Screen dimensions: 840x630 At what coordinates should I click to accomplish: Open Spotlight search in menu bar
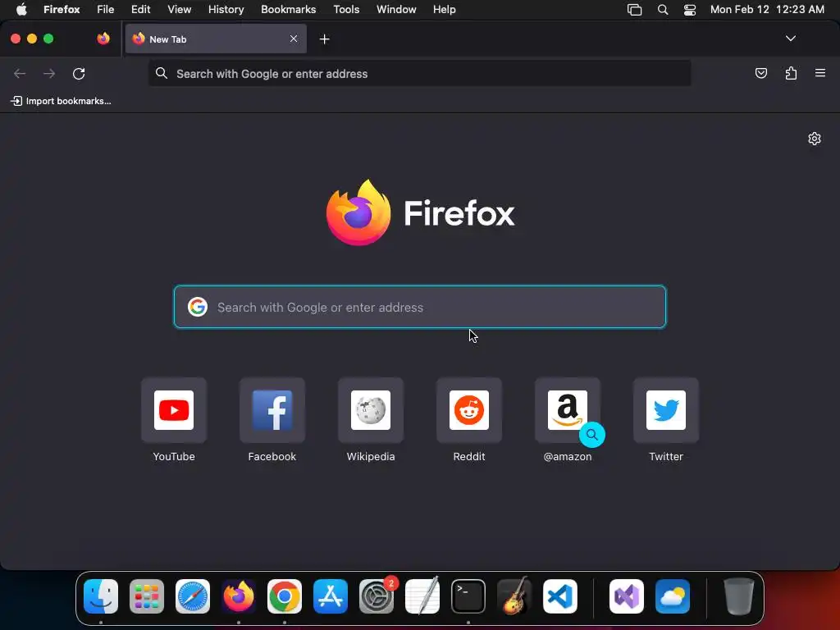(x=663, y=10)
